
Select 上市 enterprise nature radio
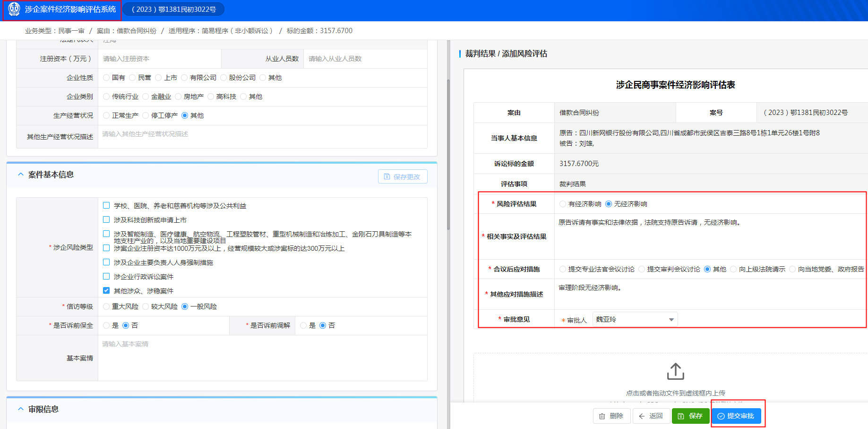(158, 78)
